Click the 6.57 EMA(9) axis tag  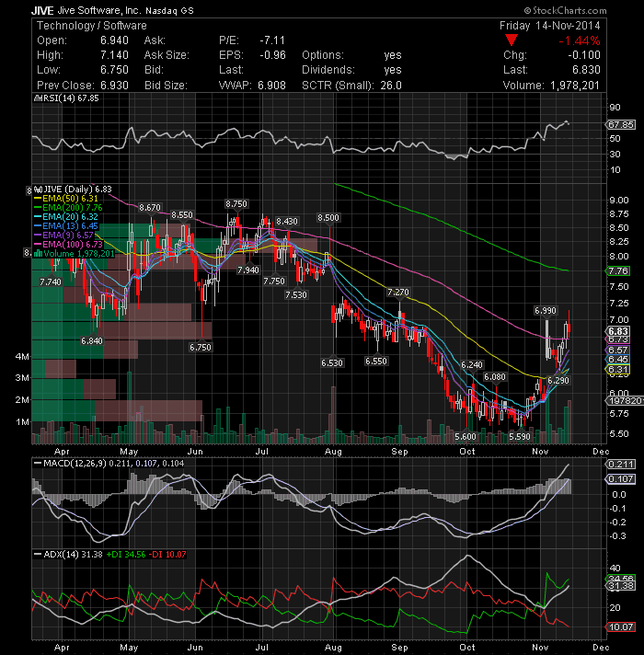(617, 350)
